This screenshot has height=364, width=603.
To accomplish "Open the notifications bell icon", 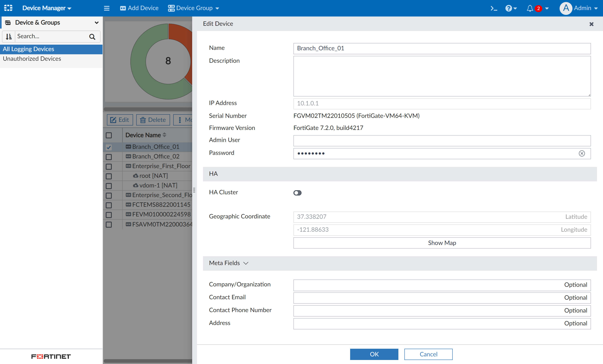I will [x=530, y=8].
